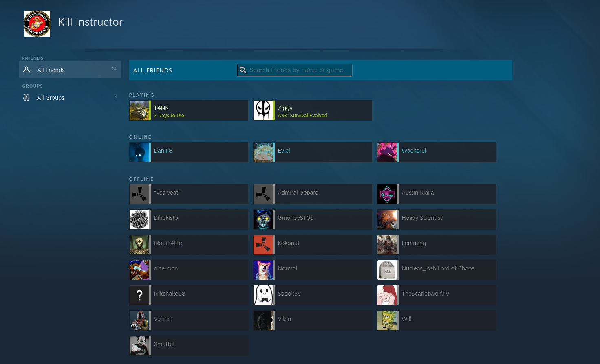Viewport: 600px width, 364px height.
Task: Click the friend count 24 badge
Action: click(114, 69)
